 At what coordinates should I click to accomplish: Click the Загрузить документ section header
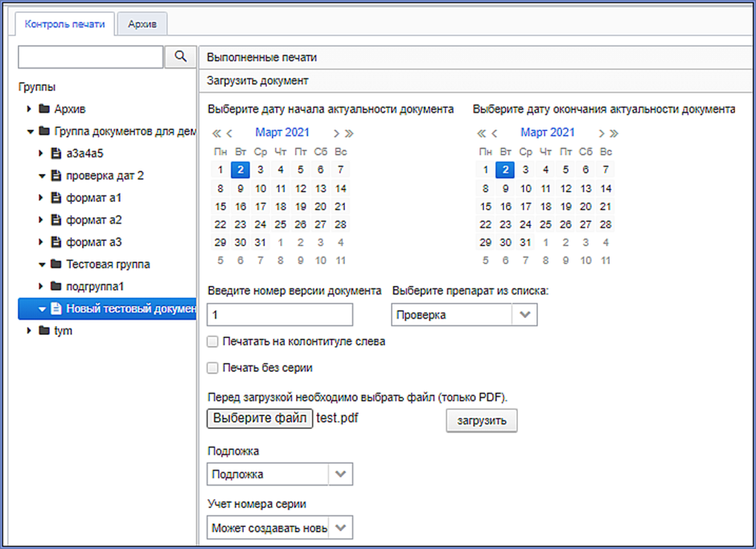point(476,80)
